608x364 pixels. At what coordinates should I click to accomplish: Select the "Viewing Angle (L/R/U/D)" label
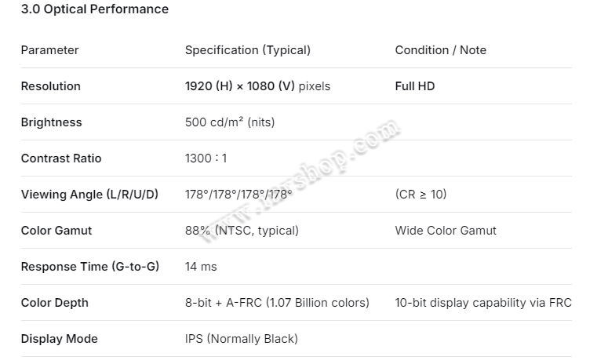(89, 195)
